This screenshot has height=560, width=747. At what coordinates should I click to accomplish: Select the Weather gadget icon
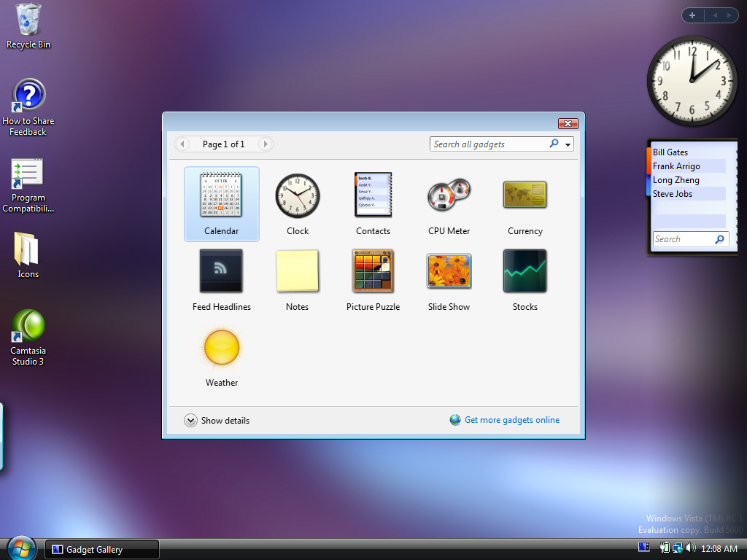(221, 348)
